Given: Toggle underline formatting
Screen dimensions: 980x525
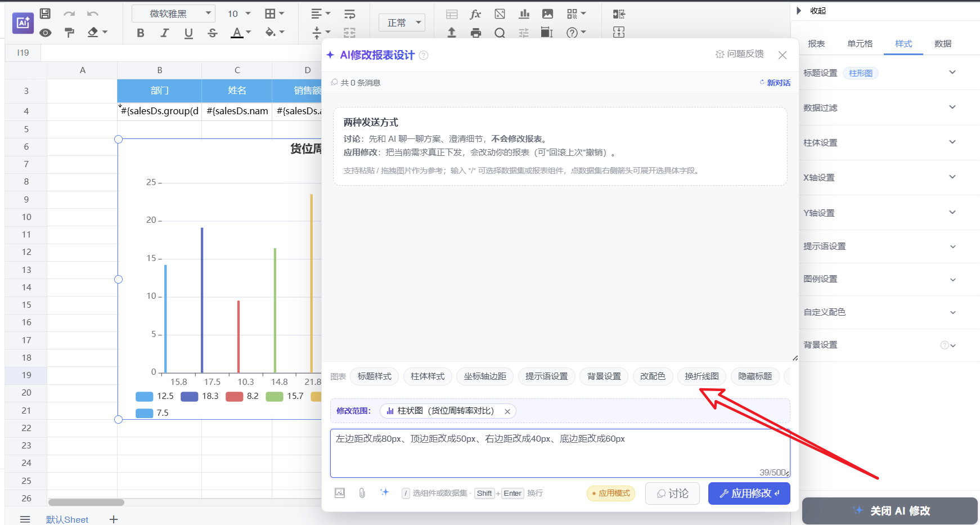Looking at the screenshot, I should [188, 33].
